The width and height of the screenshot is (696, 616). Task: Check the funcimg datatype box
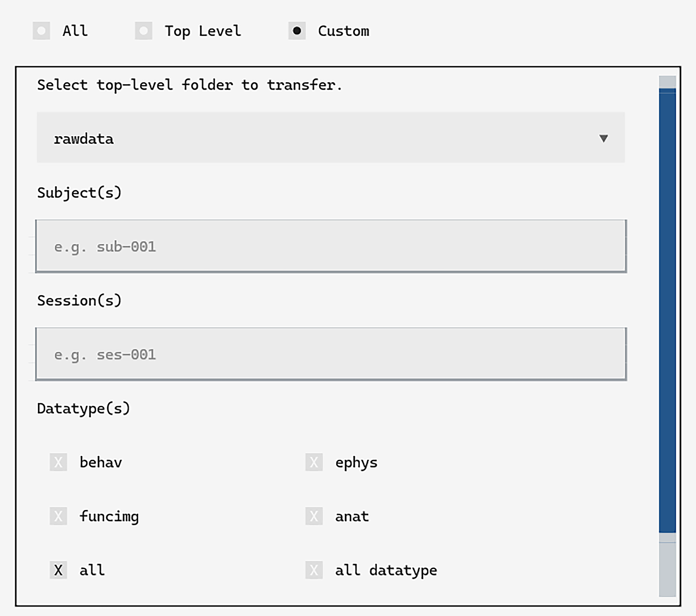(x=58, y=516)
